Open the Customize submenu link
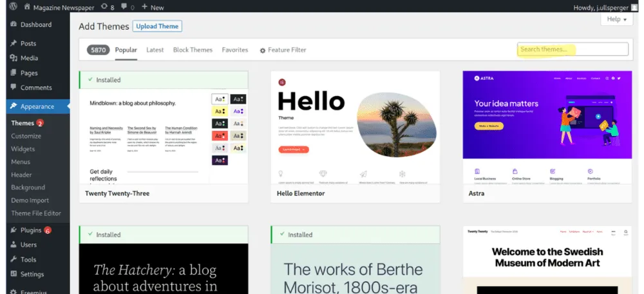The height and width of the screenshot is (294, 644). coord(26,136)
